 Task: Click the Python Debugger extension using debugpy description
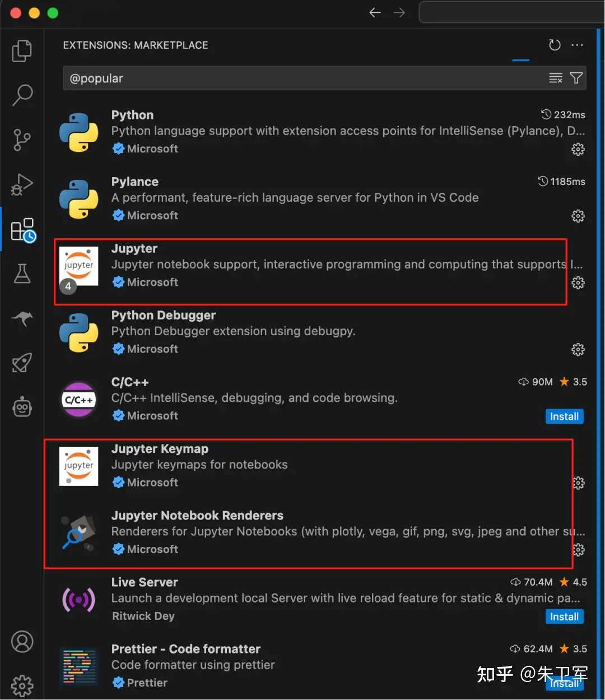point(234,331)
